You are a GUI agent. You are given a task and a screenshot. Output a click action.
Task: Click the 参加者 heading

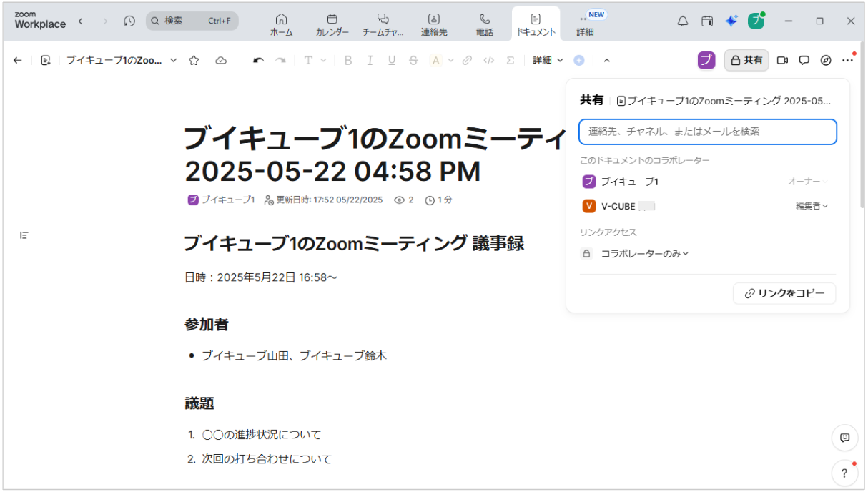[207, 325]
